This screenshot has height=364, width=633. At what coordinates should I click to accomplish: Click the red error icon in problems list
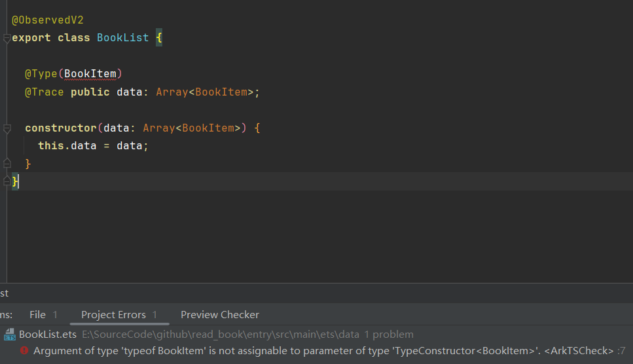[x=24, y=351]
